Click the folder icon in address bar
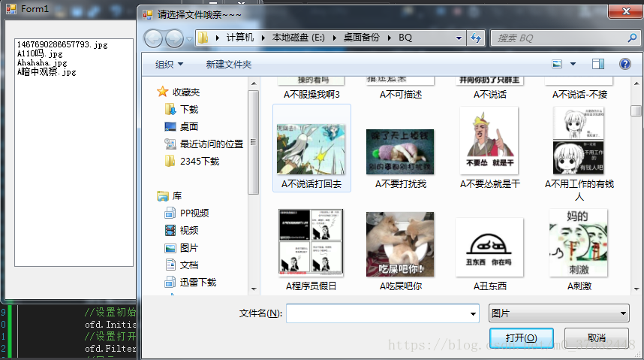Image resolution: width=644 pixels, height=360 pixels. tap(203, 38)
